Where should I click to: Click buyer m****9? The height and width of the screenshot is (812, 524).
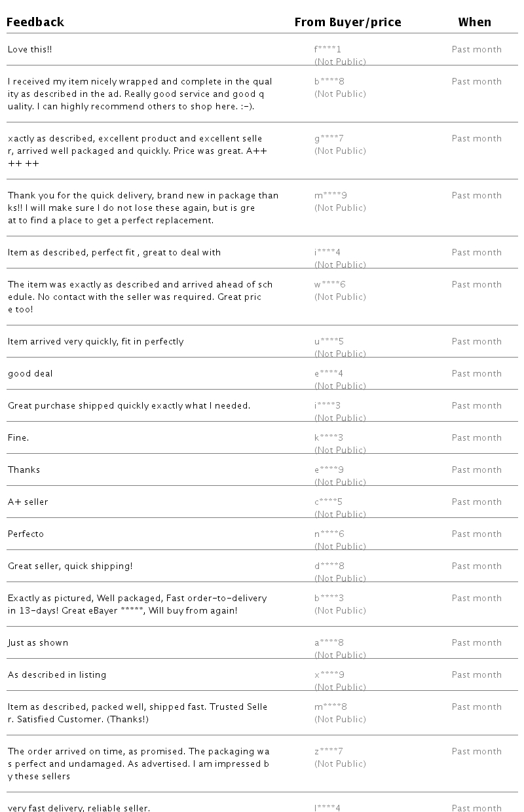point(331,195)
